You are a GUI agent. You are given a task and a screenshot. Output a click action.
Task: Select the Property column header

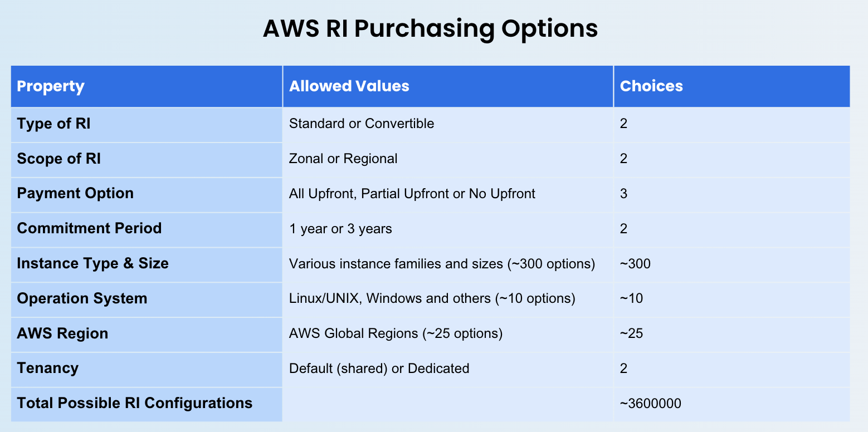(147, 86)
